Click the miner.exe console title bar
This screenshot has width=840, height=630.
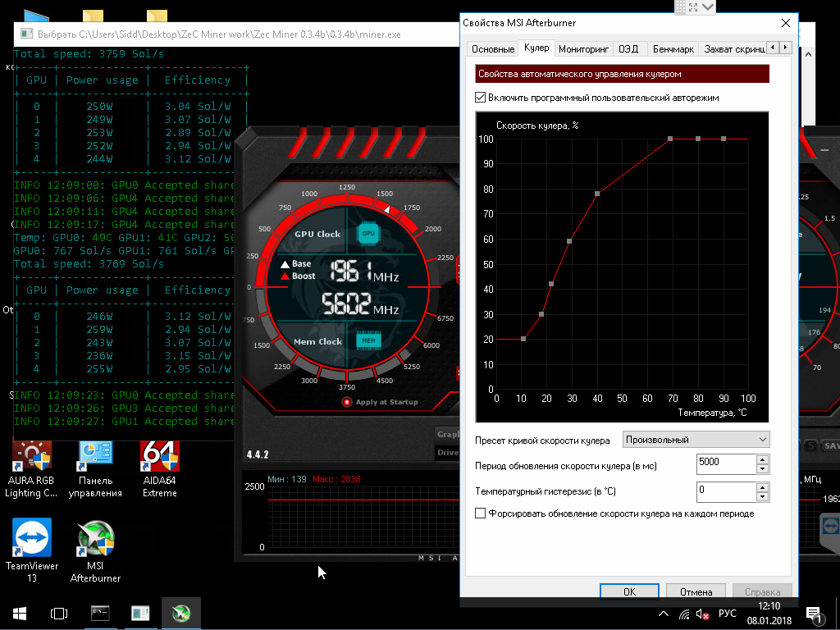tap(235, 34)
